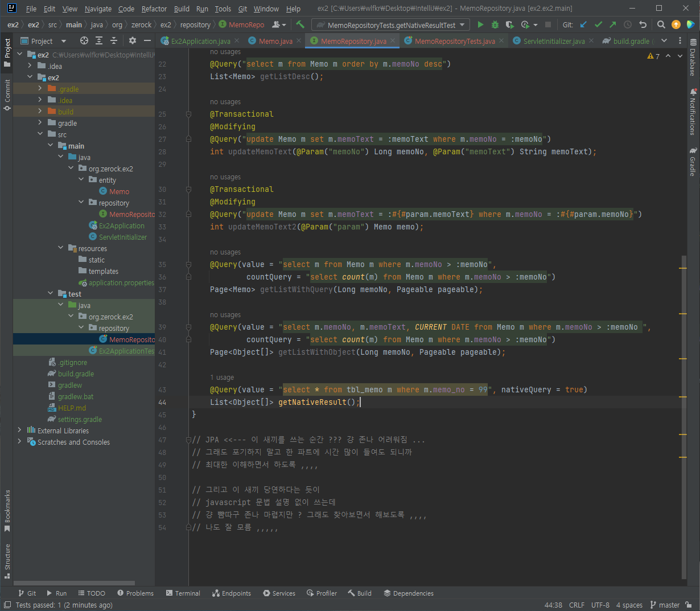Fold the code block at line 47 comment
This screenshot has height=611, width=700.
coord(188,440)
